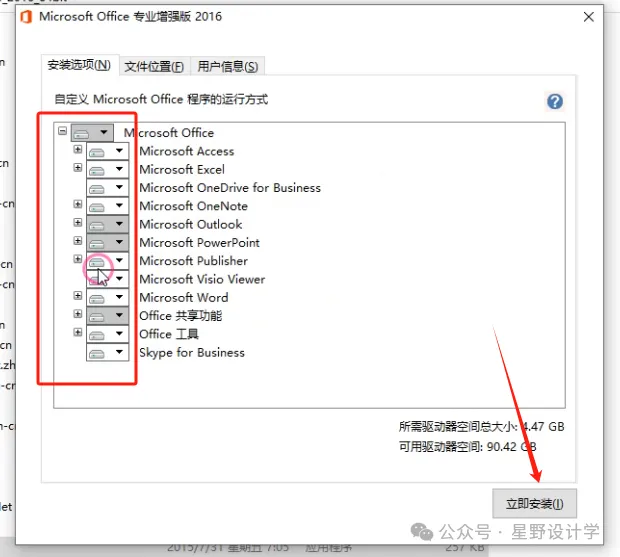Open install-state dropdown for Office 工具

pos(108,334)
